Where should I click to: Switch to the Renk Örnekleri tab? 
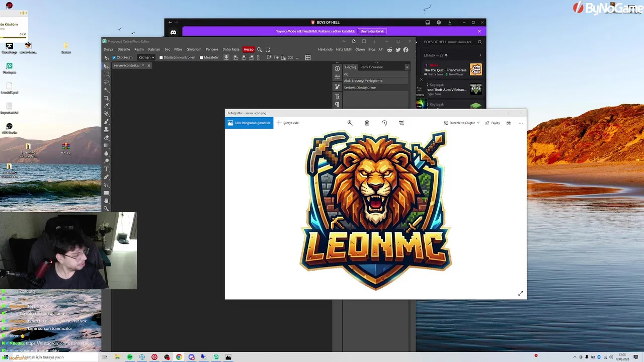click(x=372, y=67)
